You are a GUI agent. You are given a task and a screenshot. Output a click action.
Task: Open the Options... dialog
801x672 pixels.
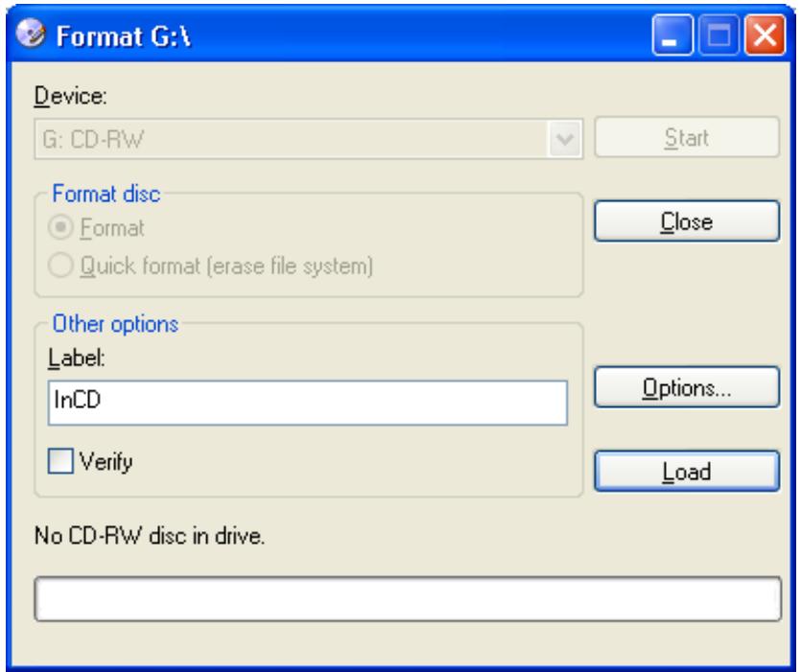point(687,387)
